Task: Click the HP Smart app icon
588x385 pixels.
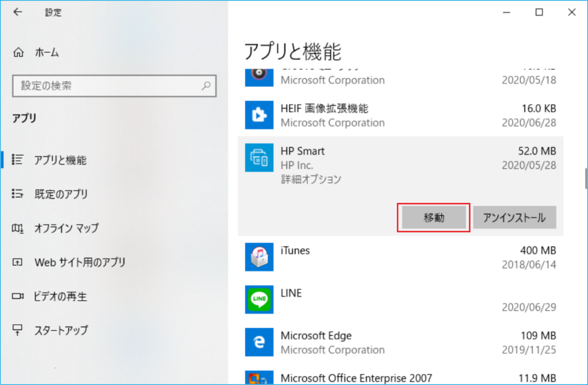Action: tap(259, 157)
